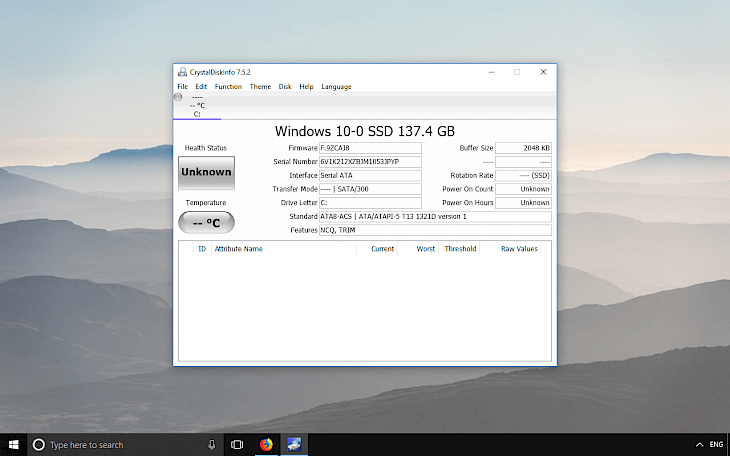Viewport: 730px width, 456px height.
Task: Click the Interface Serial ATA field
Action: (x=370, y=176)
